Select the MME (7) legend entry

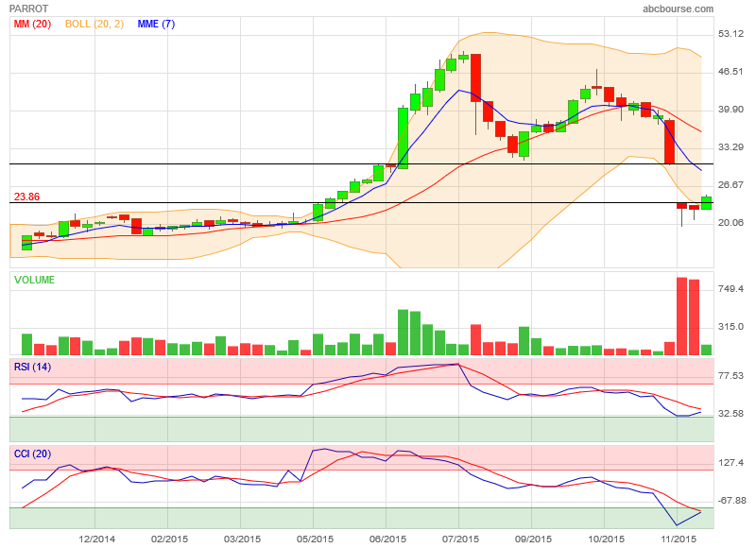(156, 24)
